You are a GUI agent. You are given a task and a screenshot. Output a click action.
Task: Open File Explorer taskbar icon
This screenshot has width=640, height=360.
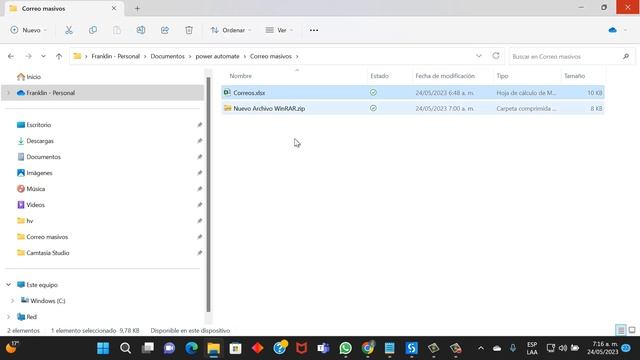[213, 348]
